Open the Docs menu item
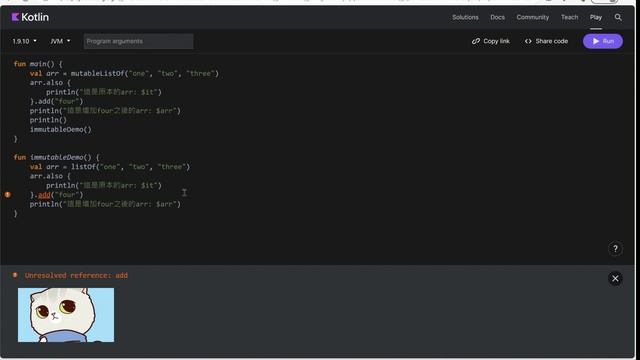 point(497,17)
